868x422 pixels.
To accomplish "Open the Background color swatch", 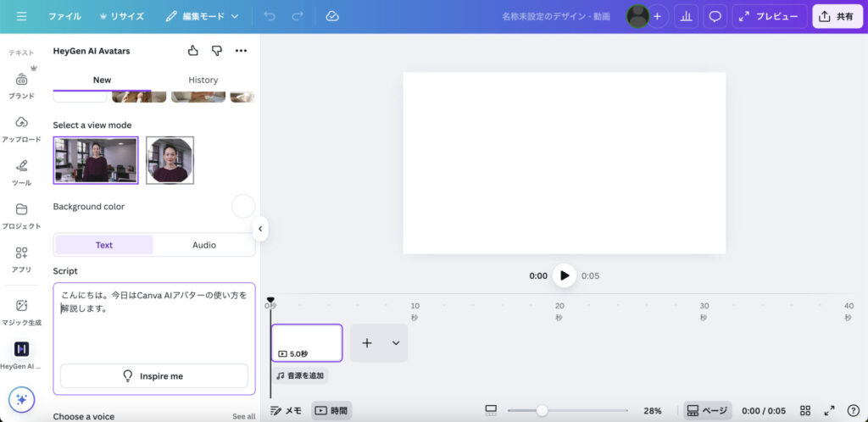I will [x=243, y=206].
